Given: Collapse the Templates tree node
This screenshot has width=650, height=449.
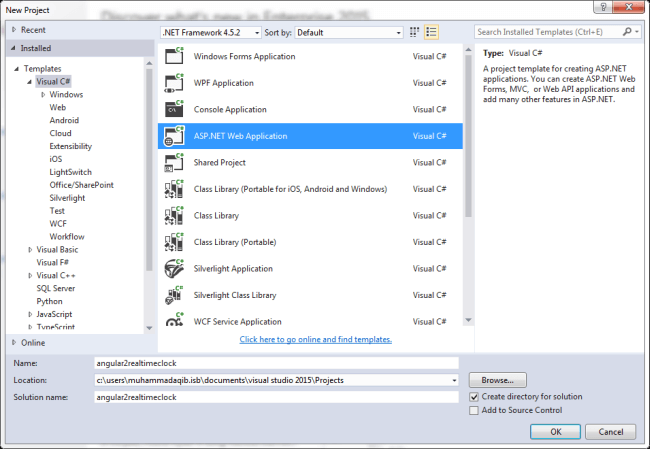Looking at the screenshot, I should tap(17, 69).
